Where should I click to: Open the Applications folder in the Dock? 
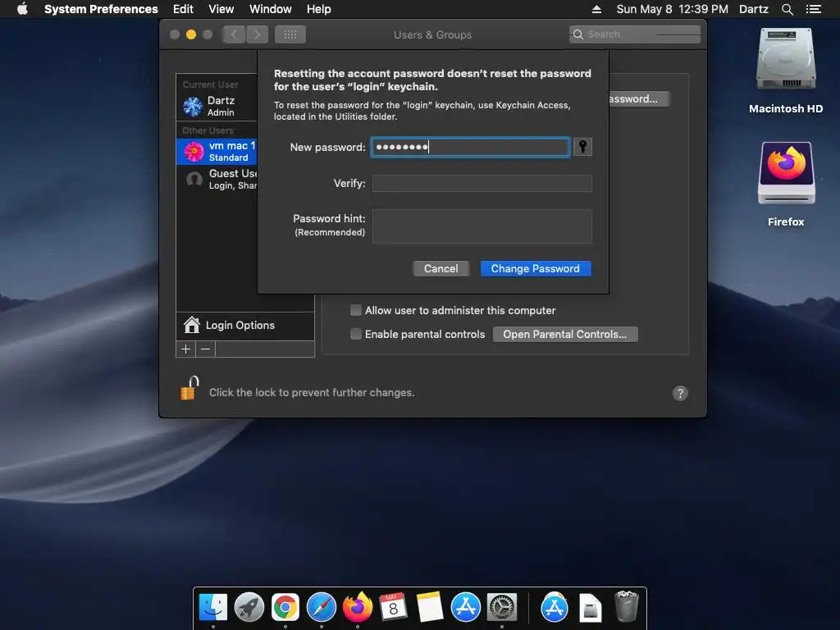[x=555, y=607]
